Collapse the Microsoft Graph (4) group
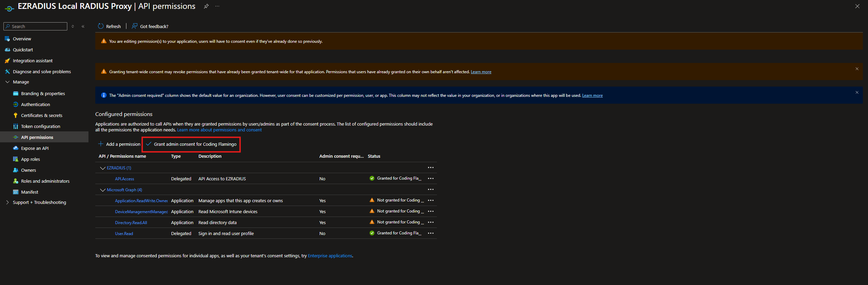Image resolution: width=868 pixels, height=285 pixels. tap(102, 190)
